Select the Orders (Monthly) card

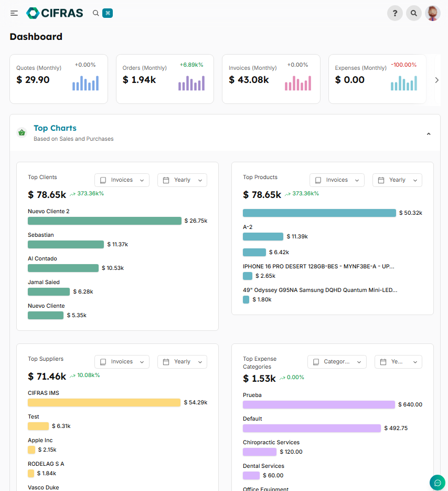(165, 79)
